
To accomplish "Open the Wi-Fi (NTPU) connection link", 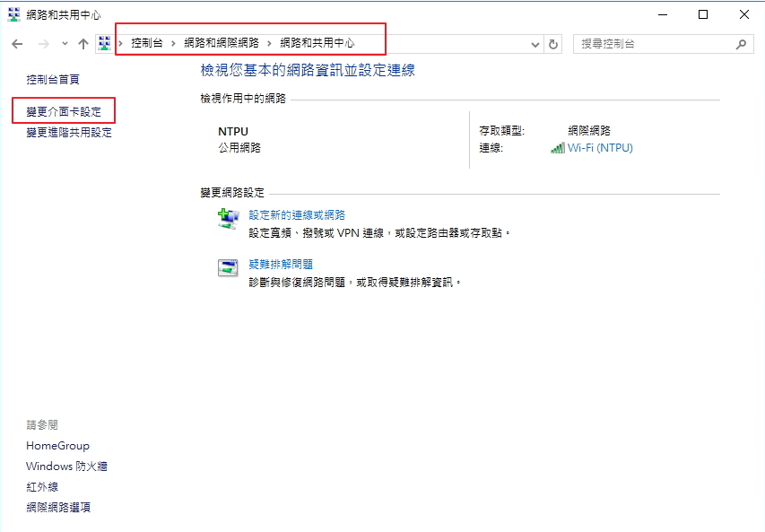I will click(x=600, y=147).
